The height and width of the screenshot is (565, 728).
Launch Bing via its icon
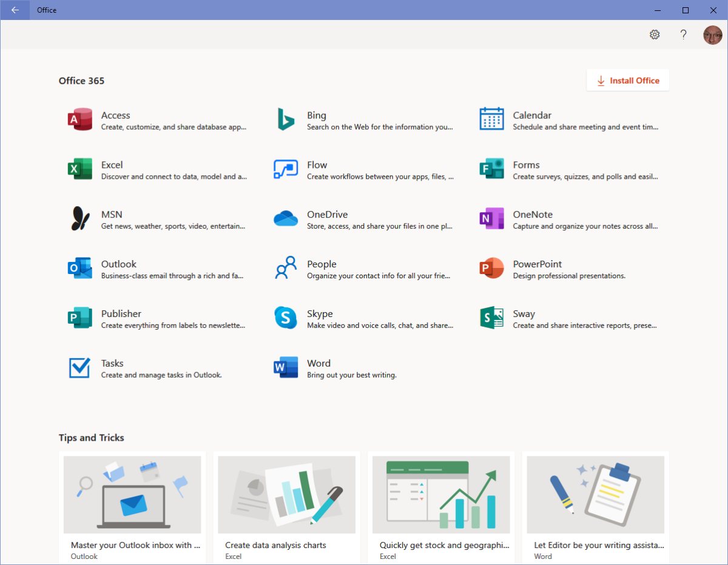(286, 119)
